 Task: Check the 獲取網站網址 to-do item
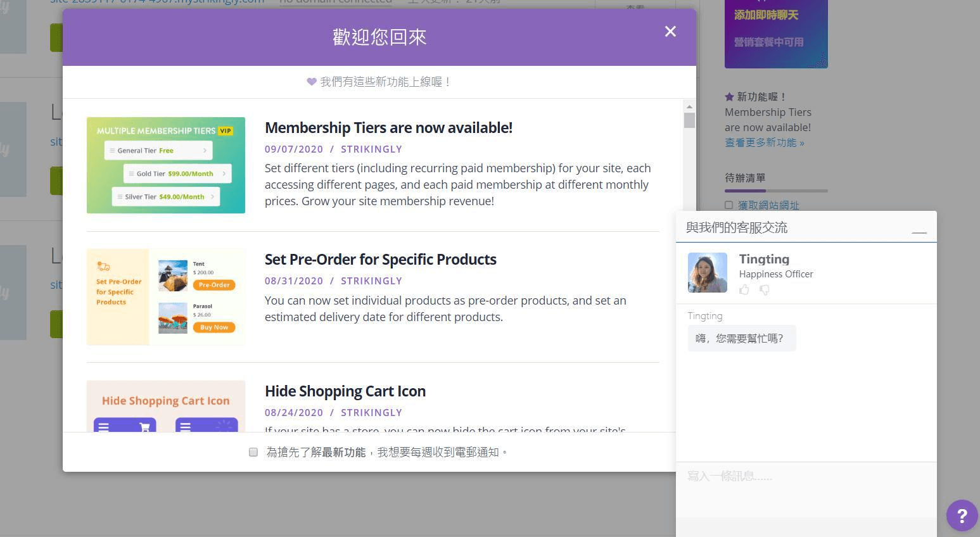click(729, 205)
